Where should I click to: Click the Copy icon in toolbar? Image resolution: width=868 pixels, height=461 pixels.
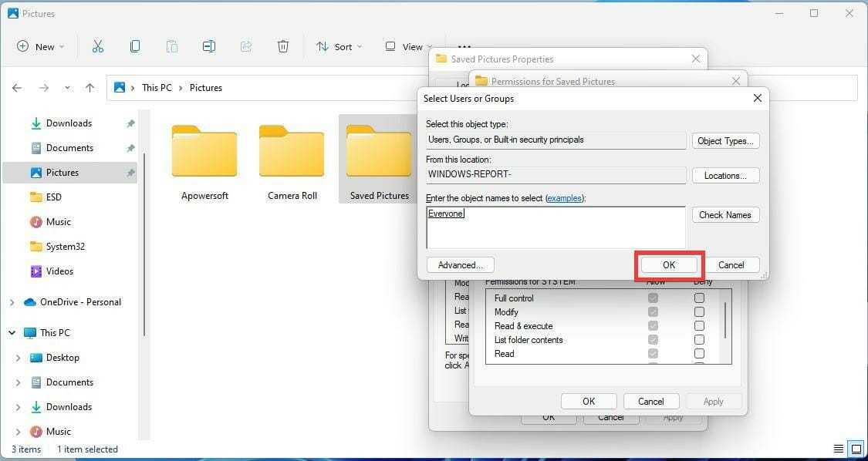(135, 46)
